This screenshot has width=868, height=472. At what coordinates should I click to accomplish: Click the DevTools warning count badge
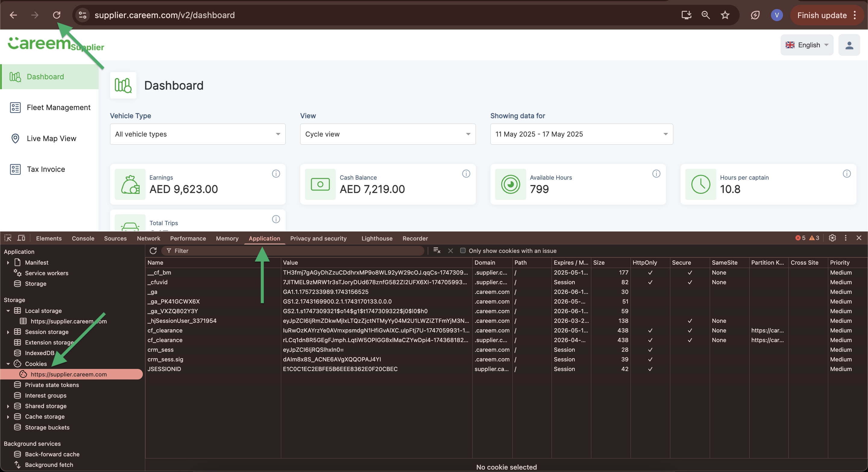click(814, 238)
